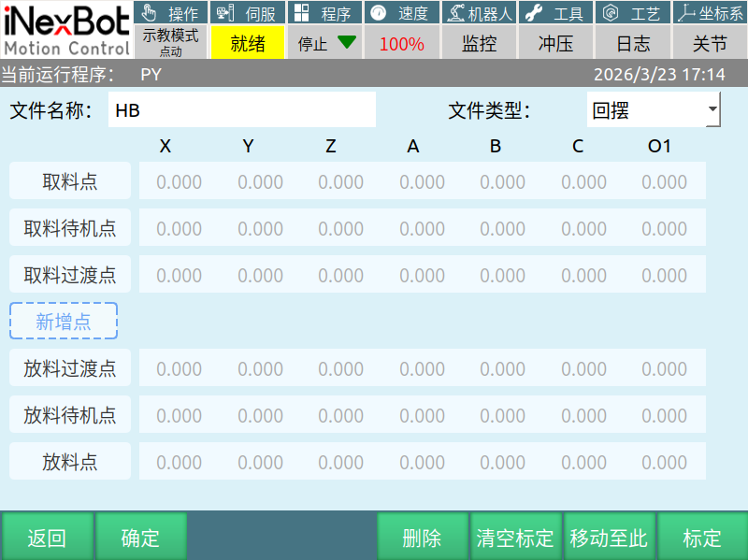The image size is (748, 560).
Task: Click the X column header
Action: point(165,146)
